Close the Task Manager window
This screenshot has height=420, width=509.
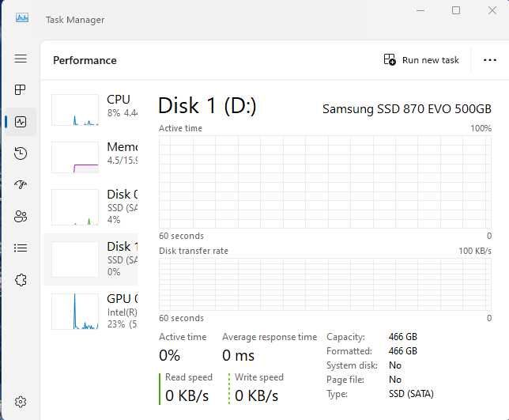(x=492, y=10)
